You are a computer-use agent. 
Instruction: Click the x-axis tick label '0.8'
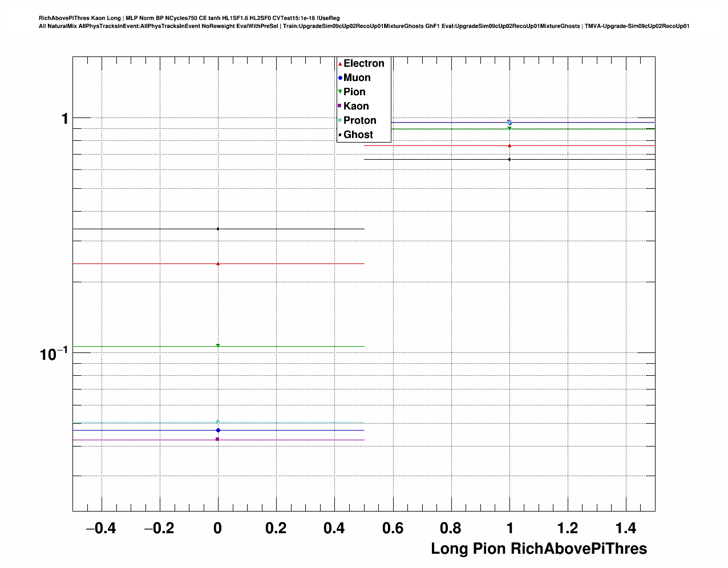pyautogui.click(x=451, y=529)
